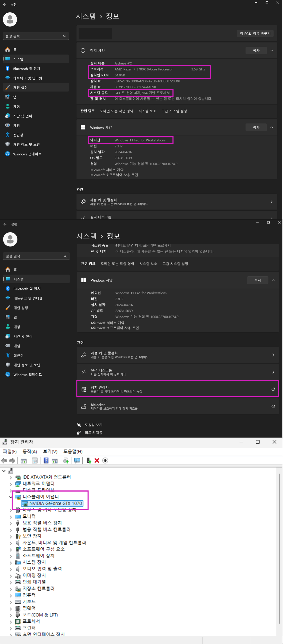Open the 동작(A) menu
The width and height of the screenshot is (285, 644).
point(30,451)
